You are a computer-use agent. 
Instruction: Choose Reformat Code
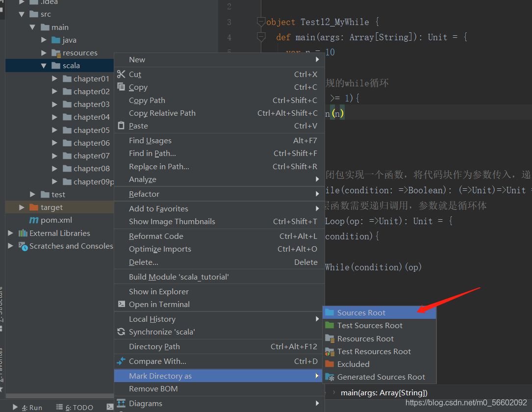(x=220, y=236)
